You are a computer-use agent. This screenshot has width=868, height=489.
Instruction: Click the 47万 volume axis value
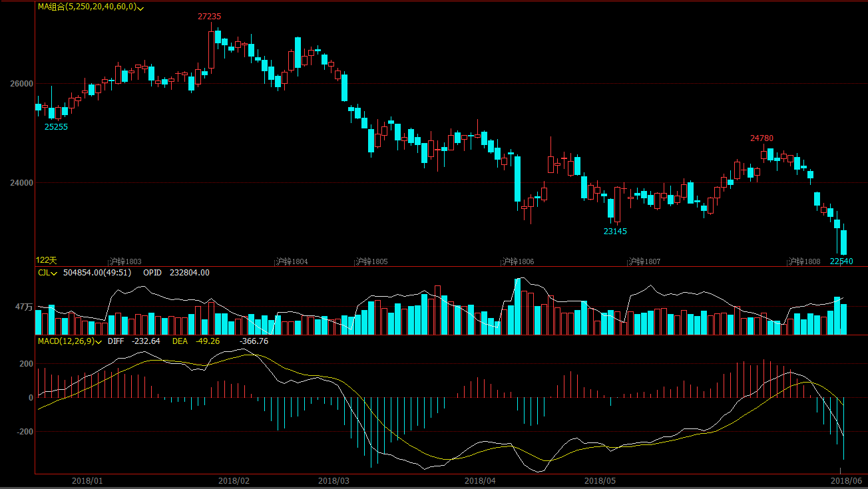(x=24, y=307)
